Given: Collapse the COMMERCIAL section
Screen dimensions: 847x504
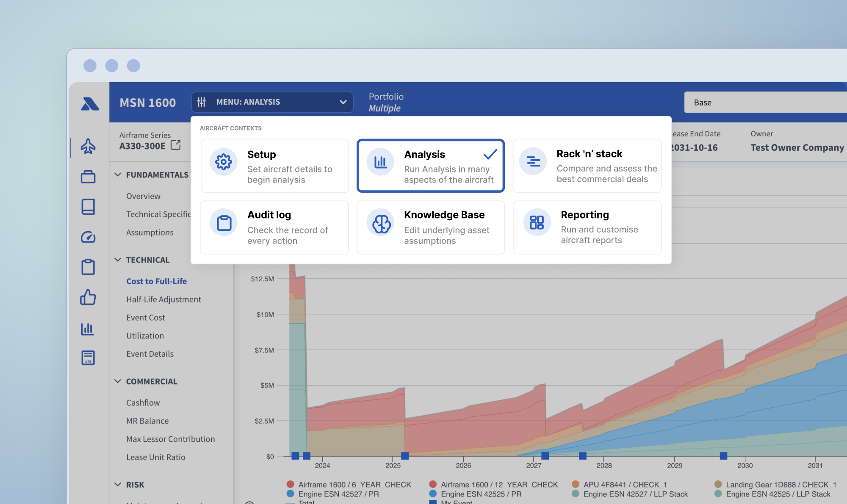Looking at the screenshot, I should tap(118, 381).
